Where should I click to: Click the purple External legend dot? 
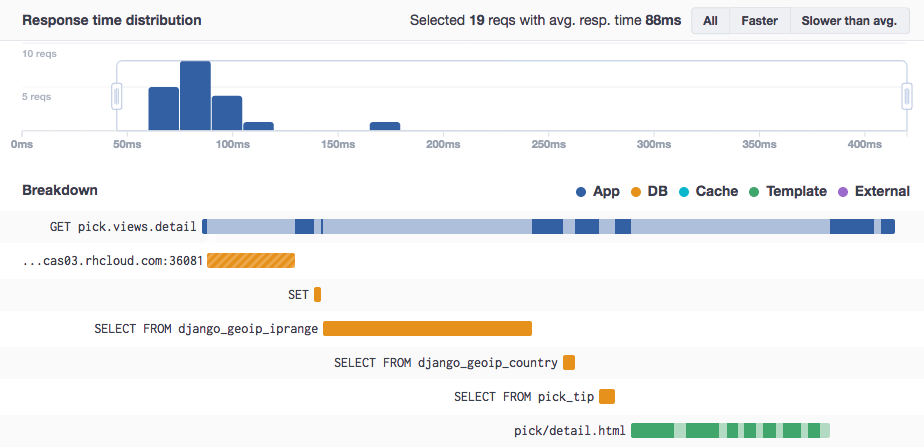(x=843, y=191)
